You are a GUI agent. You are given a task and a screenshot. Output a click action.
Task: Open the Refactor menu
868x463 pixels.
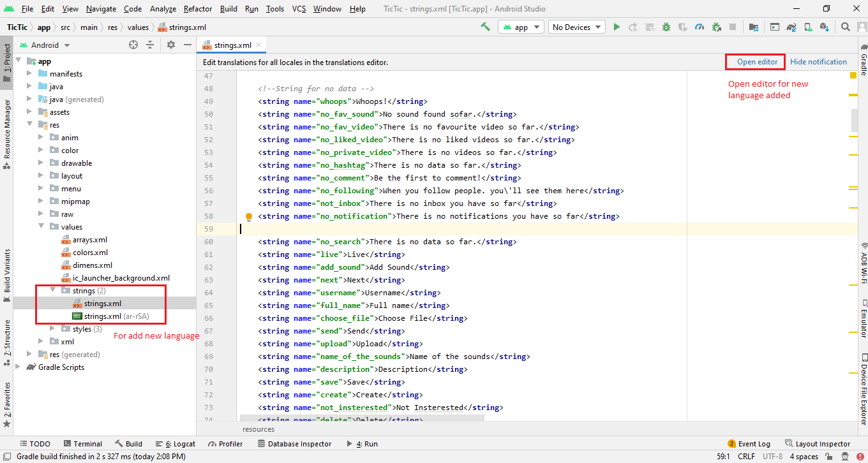click(197, 9)
